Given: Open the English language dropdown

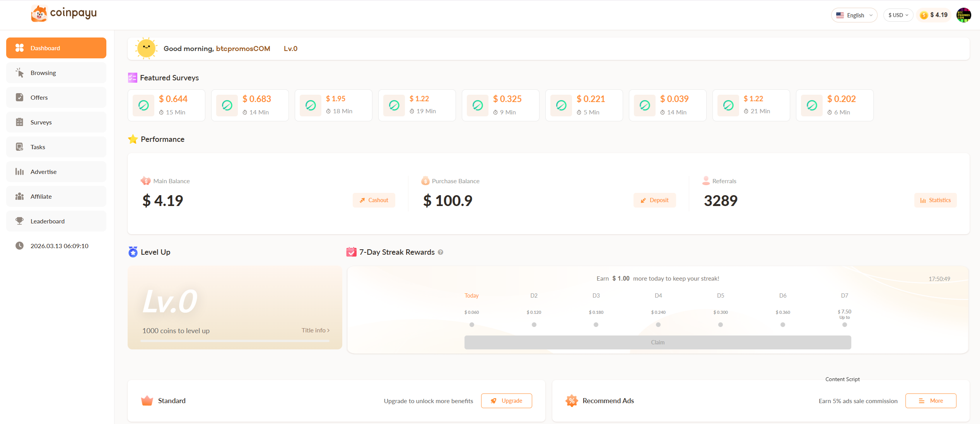Looking at the screenshot, I should pos(854,15).
